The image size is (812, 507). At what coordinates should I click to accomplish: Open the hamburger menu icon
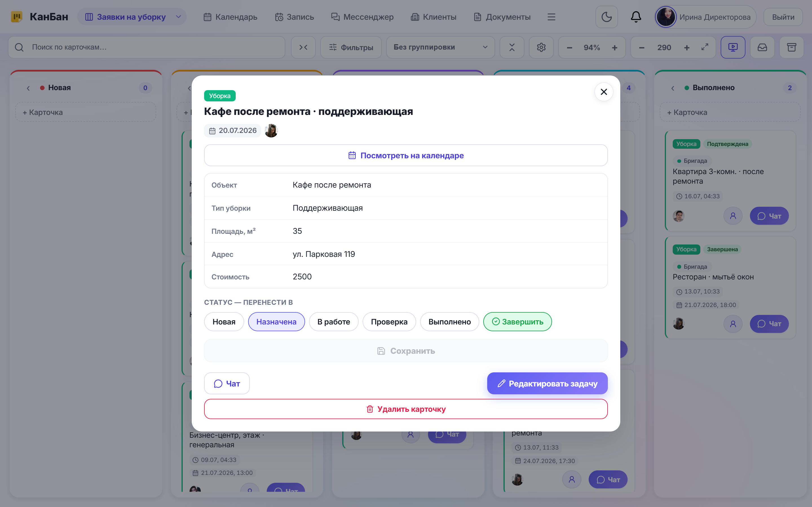pos(551,17)
